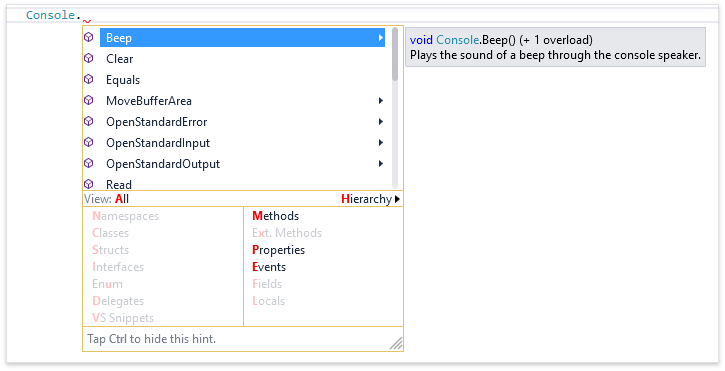Screen dimensions: 725x371
Task: Click the method icon beside Beep
Action: (x=89, y=37)
